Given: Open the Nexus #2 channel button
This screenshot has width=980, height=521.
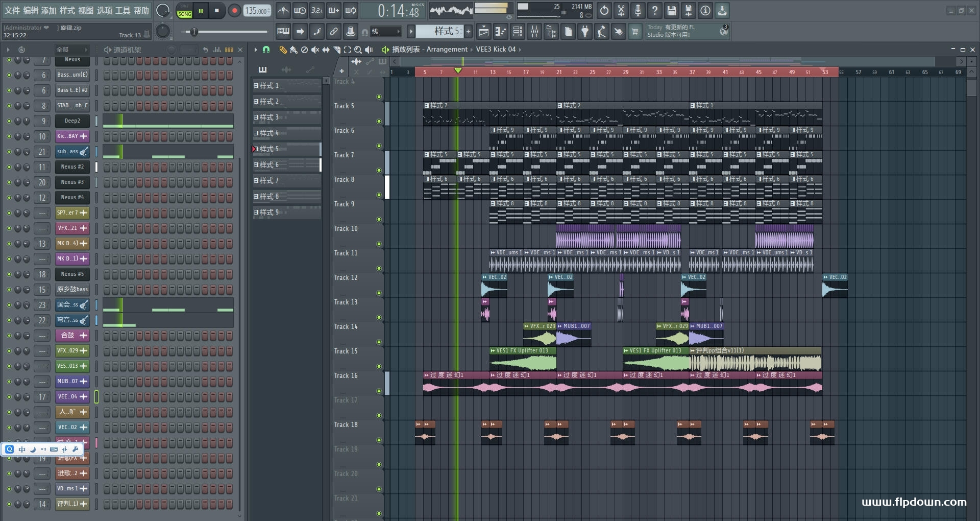Looking at the screenshot, I should point(72,167).
